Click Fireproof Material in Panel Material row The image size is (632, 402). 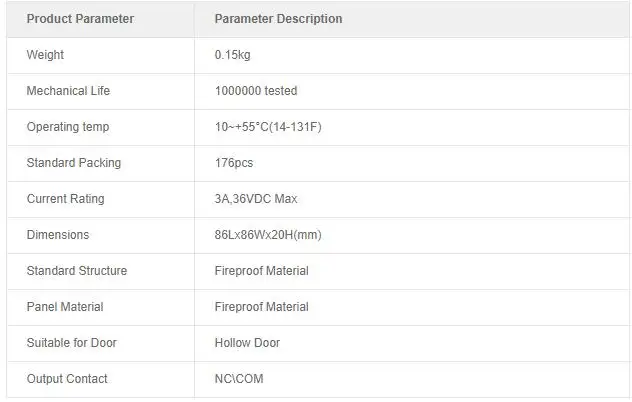[262, 307]
